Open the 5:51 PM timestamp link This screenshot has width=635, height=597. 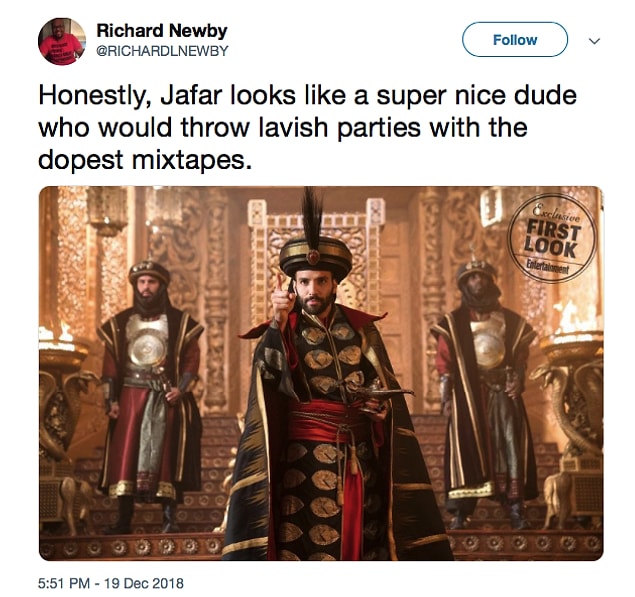64,583
